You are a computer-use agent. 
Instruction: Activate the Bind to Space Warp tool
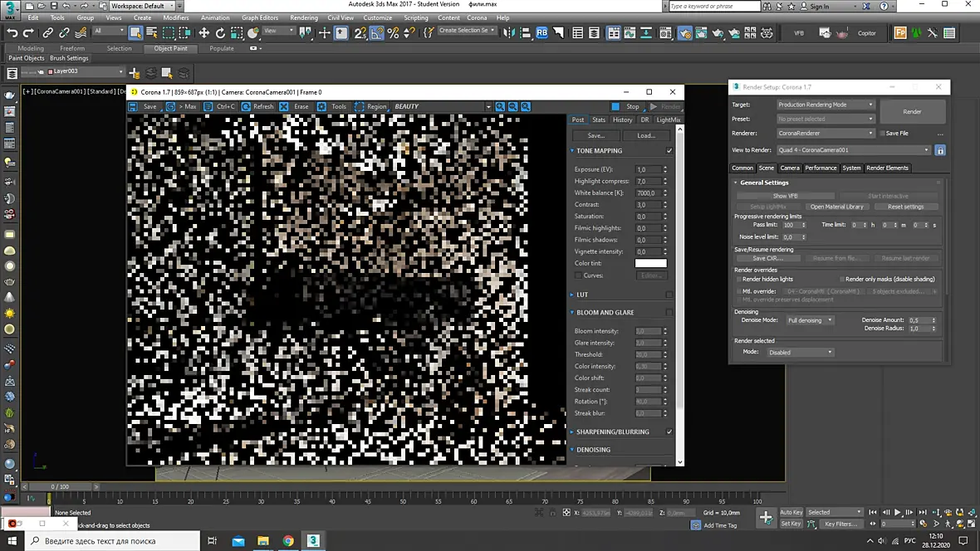(81, 32)
